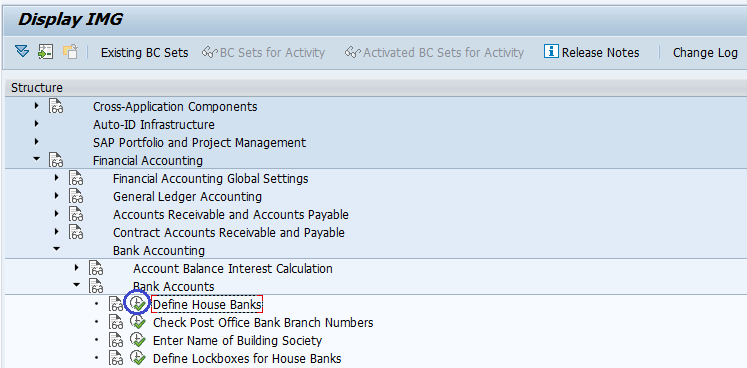
Task: Execute the Define House Banks activity icon
Action: (137, 304)
